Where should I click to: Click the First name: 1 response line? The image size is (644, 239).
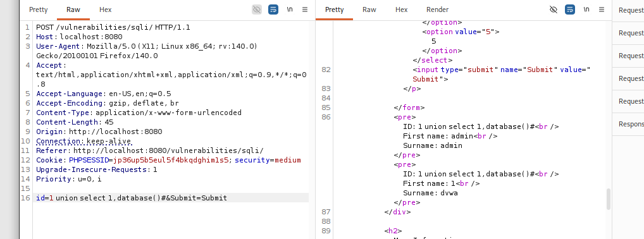coord(441,183)
